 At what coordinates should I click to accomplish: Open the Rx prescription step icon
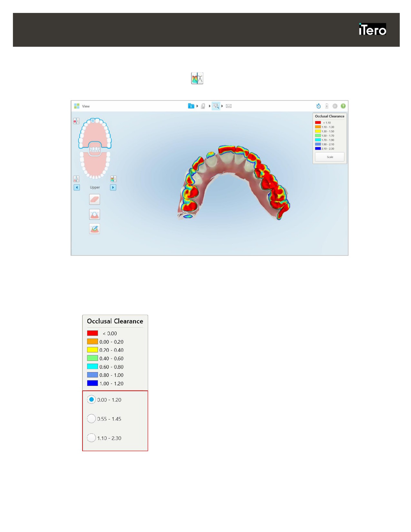(x=191, y=106)
